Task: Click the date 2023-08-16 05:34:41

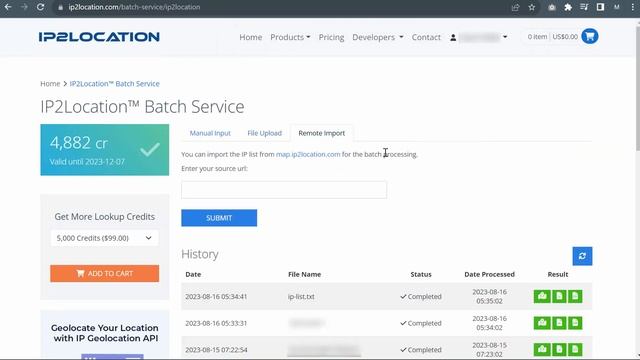Action: (x=216, y=297)
